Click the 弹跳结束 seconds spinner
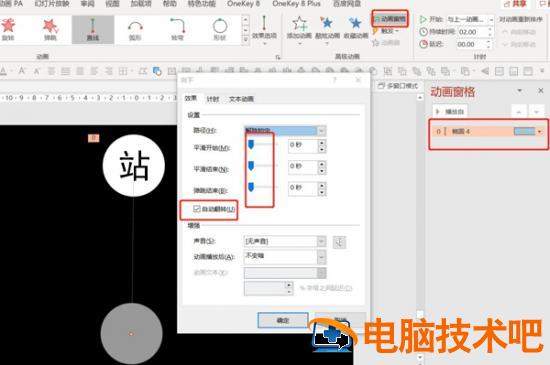The height and width of the screenshot is (365, 550). click(x=322, y=189)
